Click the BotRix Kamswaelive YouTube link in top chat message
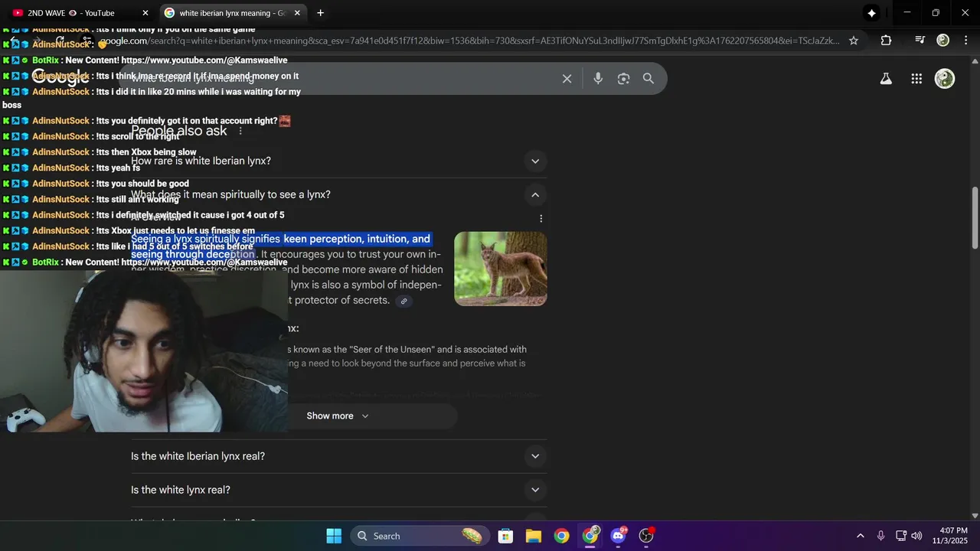 [x=204, y=60]
